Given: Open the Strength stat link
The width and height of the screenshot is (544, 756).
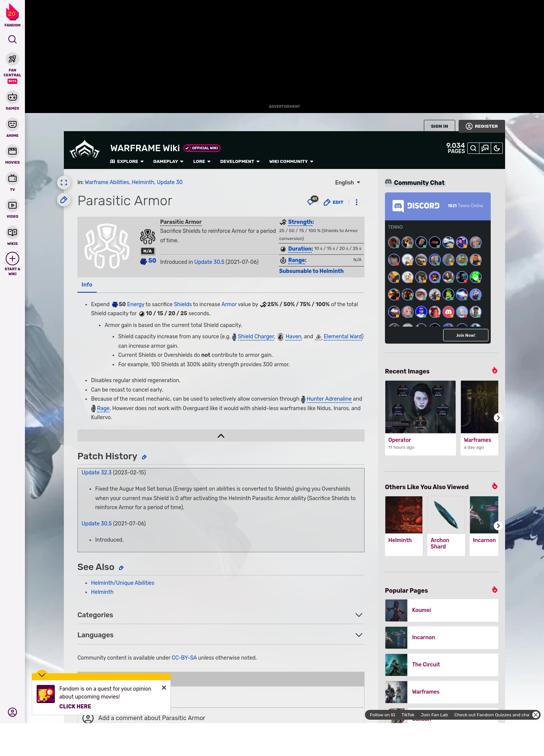Looking at the screenshot, I should (x=300, y=222).
